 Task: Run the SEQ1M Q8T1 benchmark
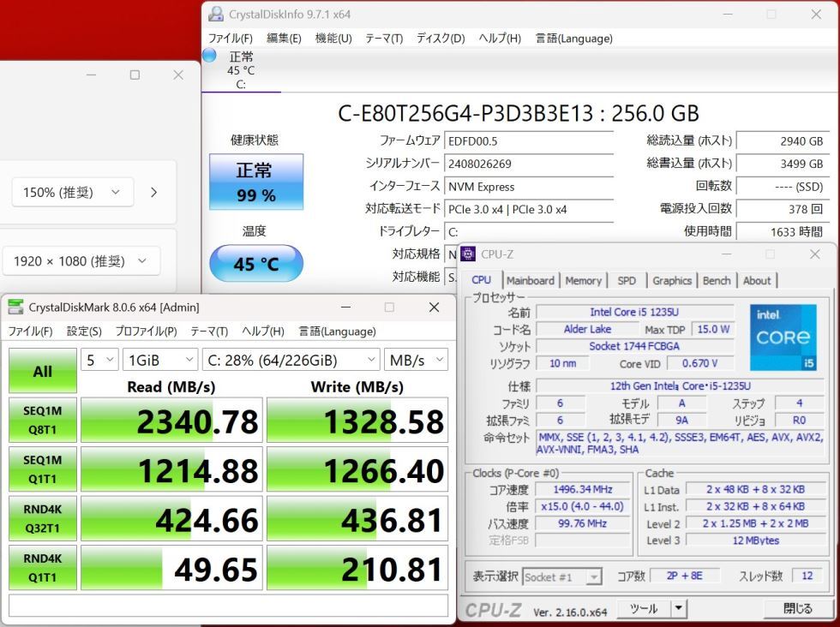pos(42,420)
